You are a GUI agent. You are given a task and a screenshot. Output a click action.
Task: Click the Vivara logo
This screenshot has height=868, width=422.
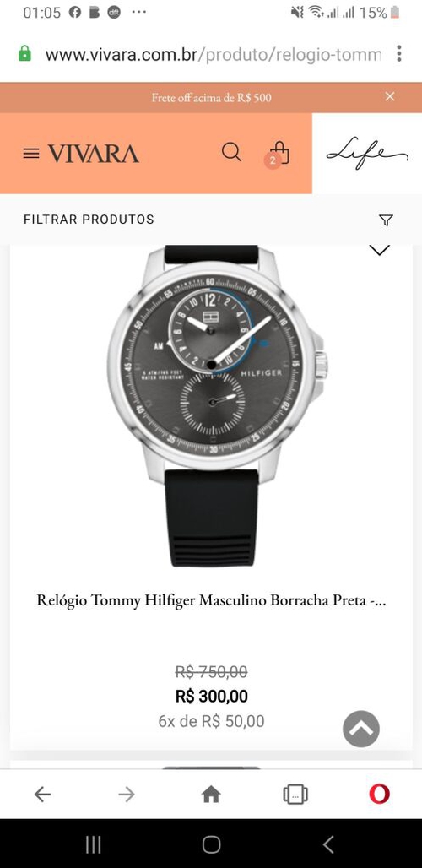(x=93, y=154)
